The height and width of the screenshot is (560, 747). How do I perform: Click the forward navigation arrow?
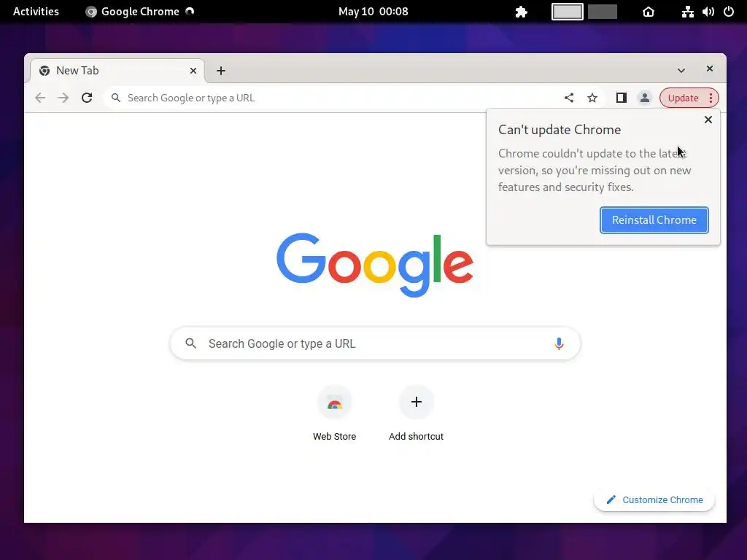click(x=63, y=98)
